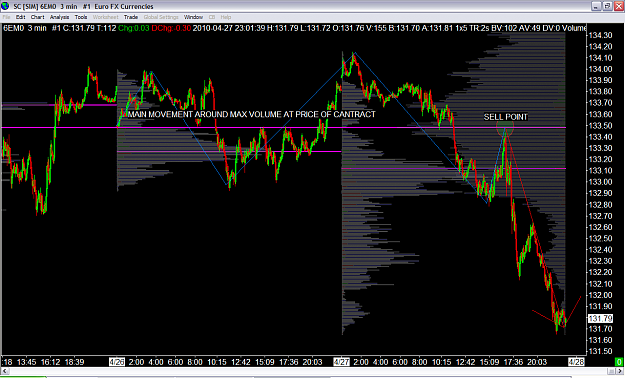Open the Global Settings menu
This screenshot has height=378, width=625.
(x=161, y=17)
